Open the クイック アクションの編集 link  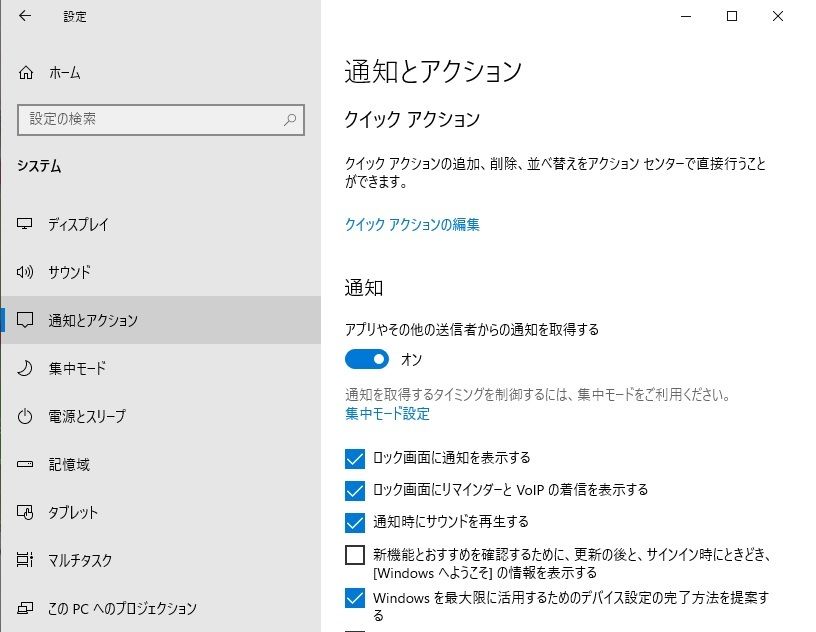(x=412, y=224)
